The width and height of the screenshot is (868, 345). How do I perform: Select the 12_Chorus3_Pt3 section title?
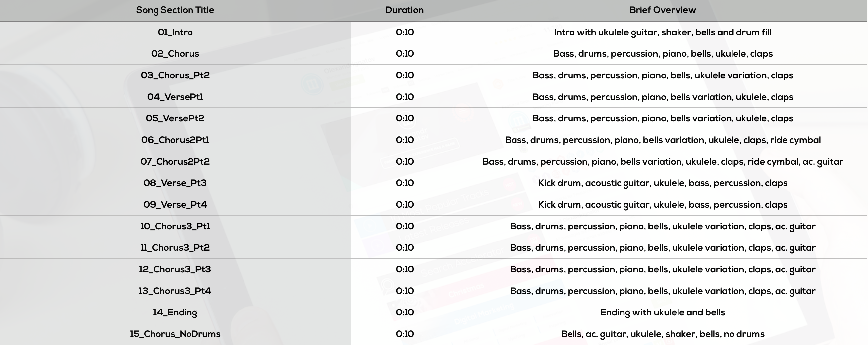point(175,269)
